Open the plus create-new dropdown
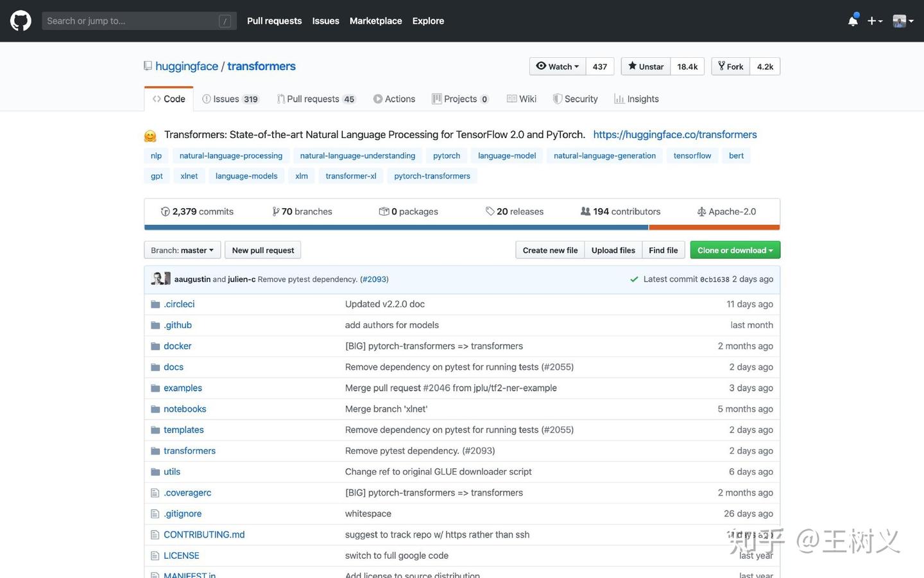Screen dimensions: 924x578 875,21
